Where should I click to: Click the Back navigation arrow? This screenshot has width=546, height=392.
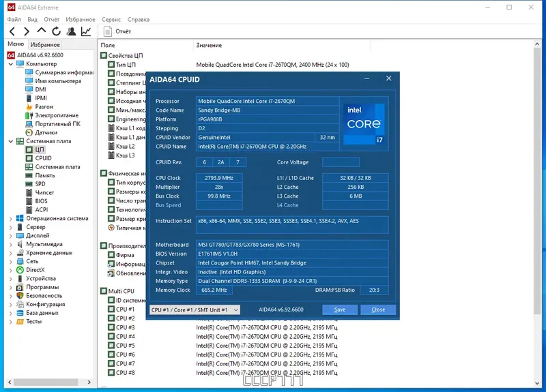(x=12, y=31)
